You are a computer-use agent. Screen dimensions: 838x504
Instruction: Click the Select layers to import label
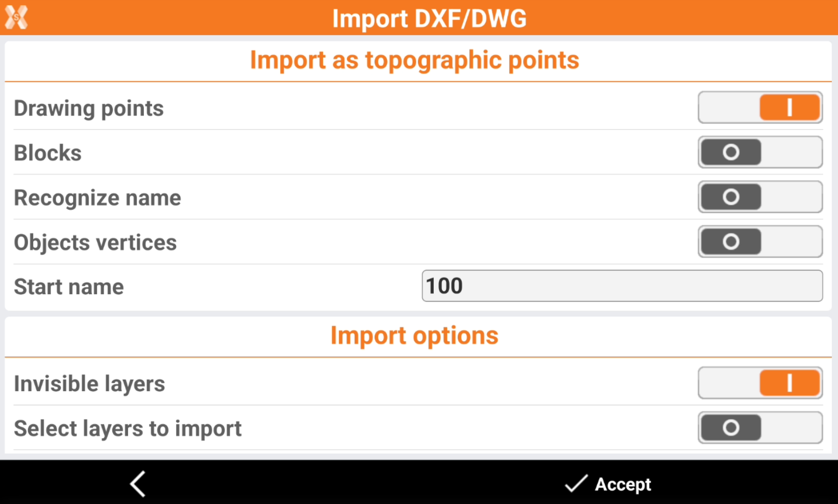(128, 429)
